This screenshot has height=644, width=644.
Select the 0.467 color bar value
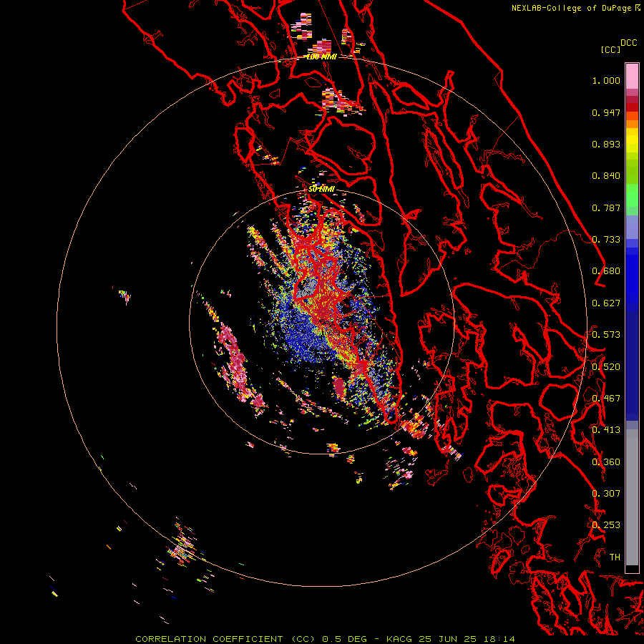click(x=606, y=399)
